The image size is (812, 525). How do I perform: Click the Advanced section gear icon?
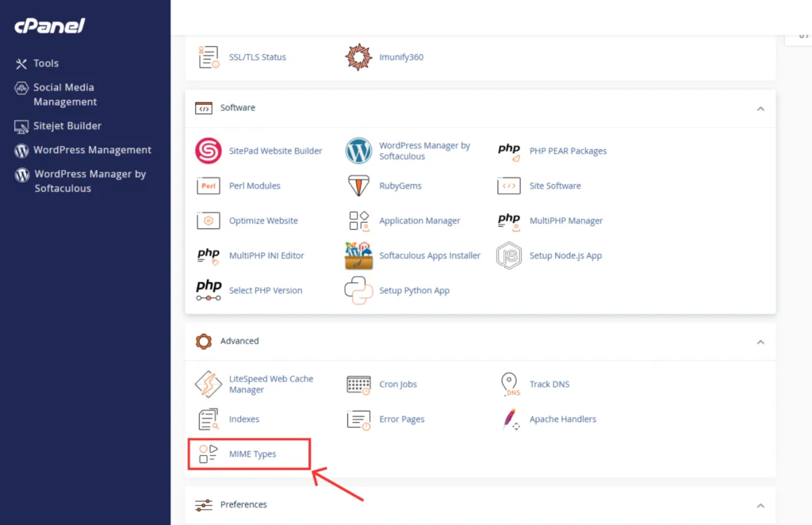tap(204, 342)
